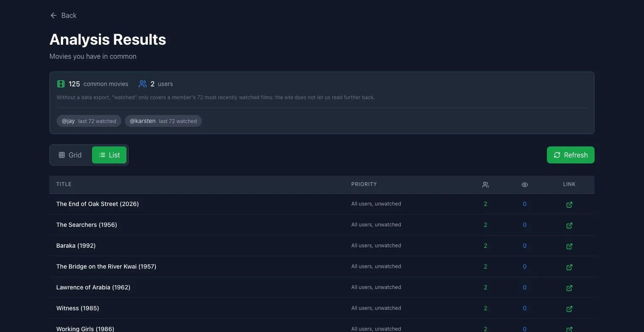Click the blue users icon beside 2 users
Image resolution: width=644 pixels, height=332 pixels.
(143, 84)
